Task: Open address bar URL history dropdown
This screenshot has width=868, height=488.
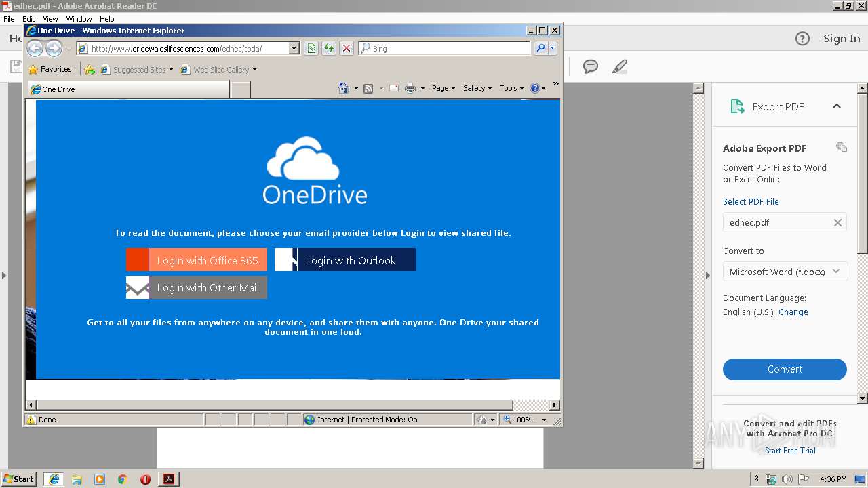Action: pyautogui.click(x=294, y=48)
